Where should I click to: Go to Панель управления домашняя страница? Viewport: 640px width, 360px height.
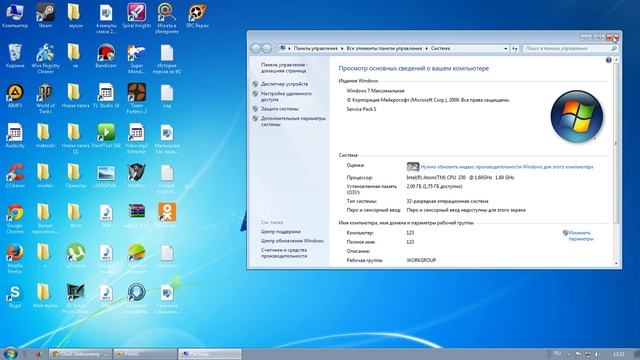[284, 67]
